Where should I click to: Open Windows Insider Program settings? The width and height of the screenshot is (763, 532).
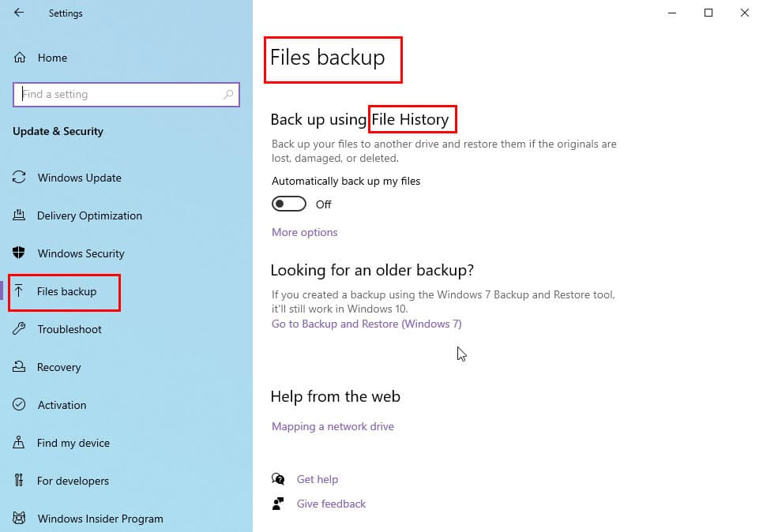tap(100, 519)
